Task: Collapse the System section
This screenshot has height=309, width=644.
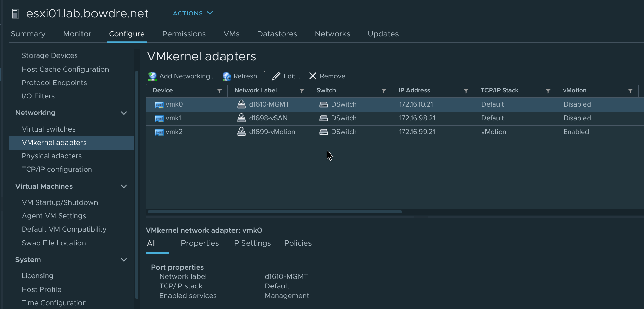Action: click(124, 260)
